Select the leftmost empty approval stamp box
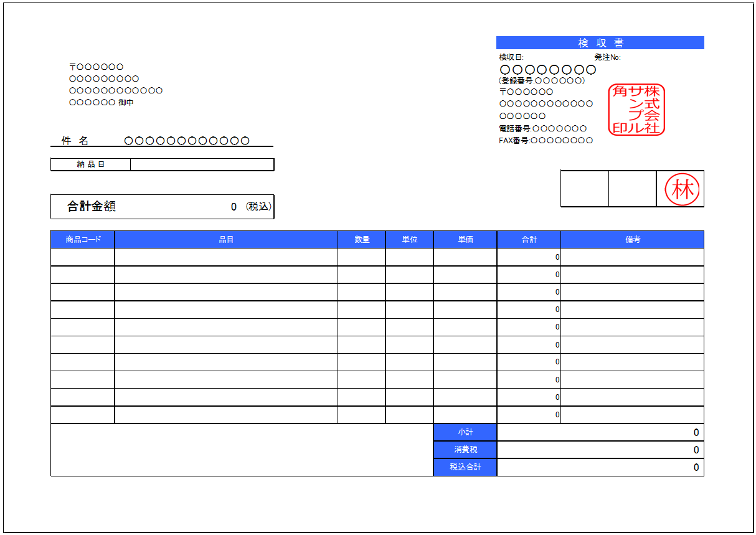The height and width of the screenshot is (535, 756). (584, 189)
